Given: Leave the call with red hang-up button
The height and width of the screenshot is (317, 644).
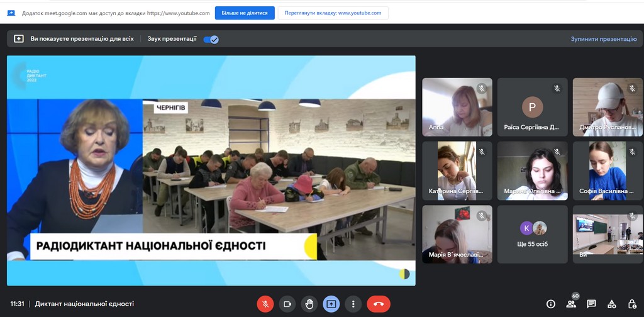Looking at the screenshot, I should (x=378, y=304).
